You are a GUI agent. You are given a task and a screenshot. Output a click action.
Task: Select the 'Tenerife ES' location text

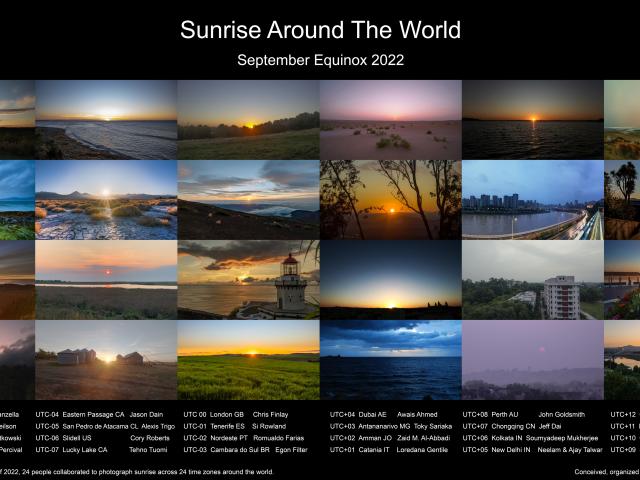227,426
